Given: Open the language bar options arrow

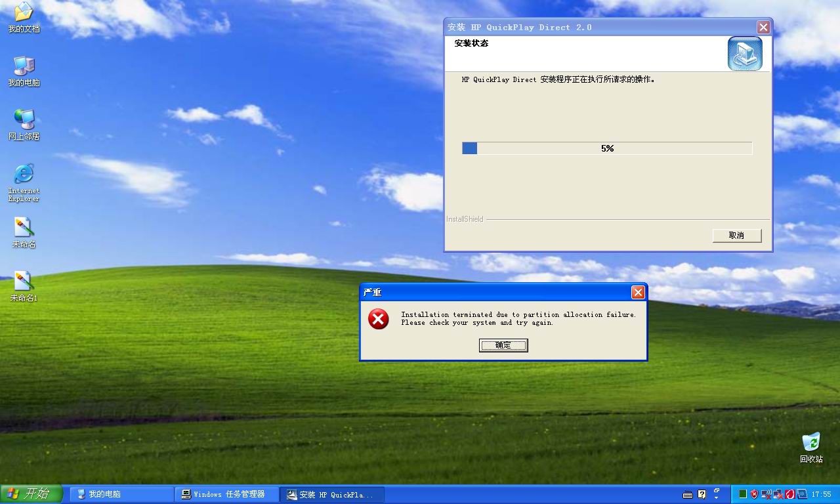Looking at the screenshot, I should coord(717,498).
